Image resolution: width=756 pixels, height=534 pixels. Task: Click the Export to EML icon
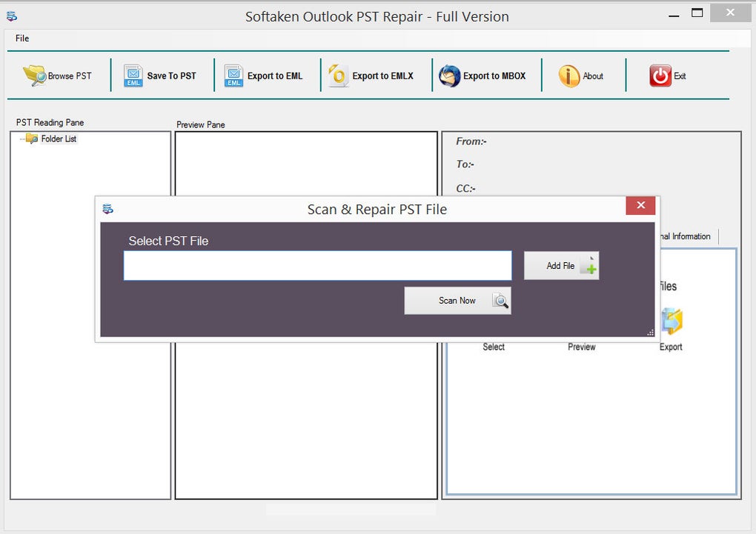(233, 76)
